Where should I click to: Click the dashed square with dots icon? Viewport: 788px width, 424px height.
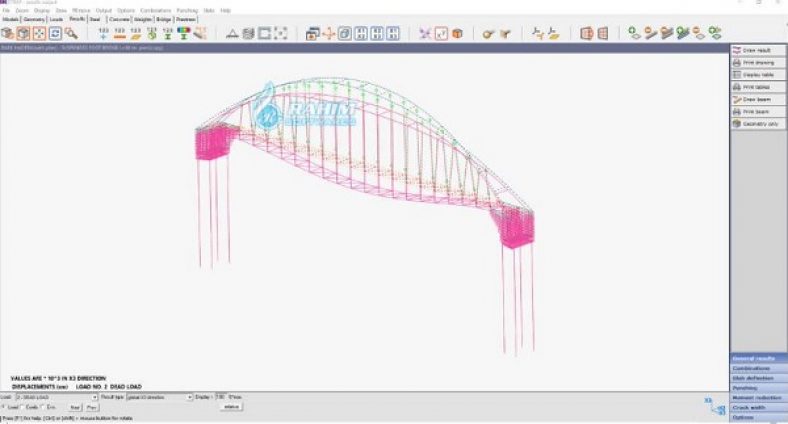[x=280, y=34]
